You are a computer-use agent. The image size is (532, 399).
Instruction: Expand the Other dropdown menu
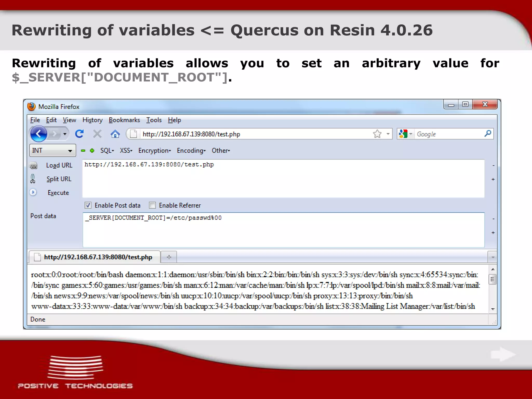click(x=221, y=150)
